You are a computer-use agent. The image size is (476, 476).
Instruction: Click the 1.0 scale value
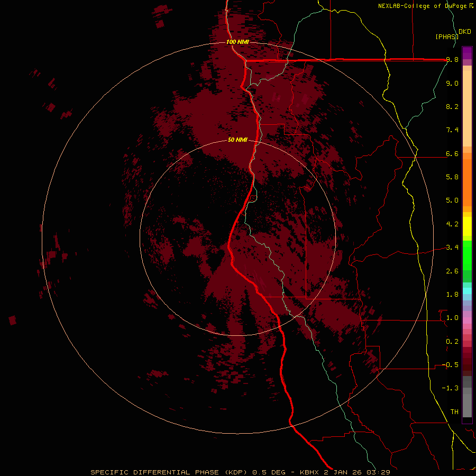(452, 318)
